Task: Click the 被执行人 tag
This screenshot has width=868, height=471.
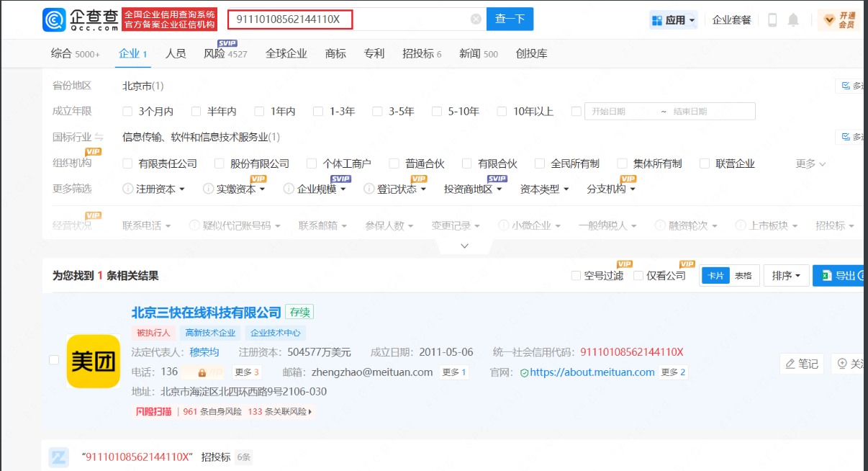Action: click(153, 333)
